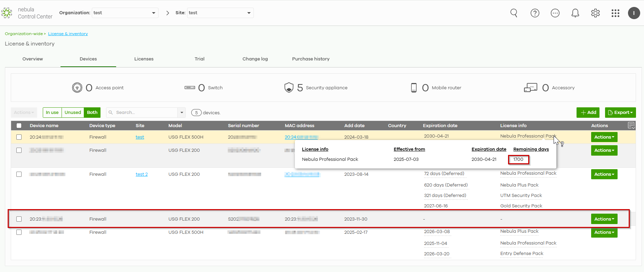Open the test site link in first row
Screen dimensions: 644x272
(x=140, y=137)
